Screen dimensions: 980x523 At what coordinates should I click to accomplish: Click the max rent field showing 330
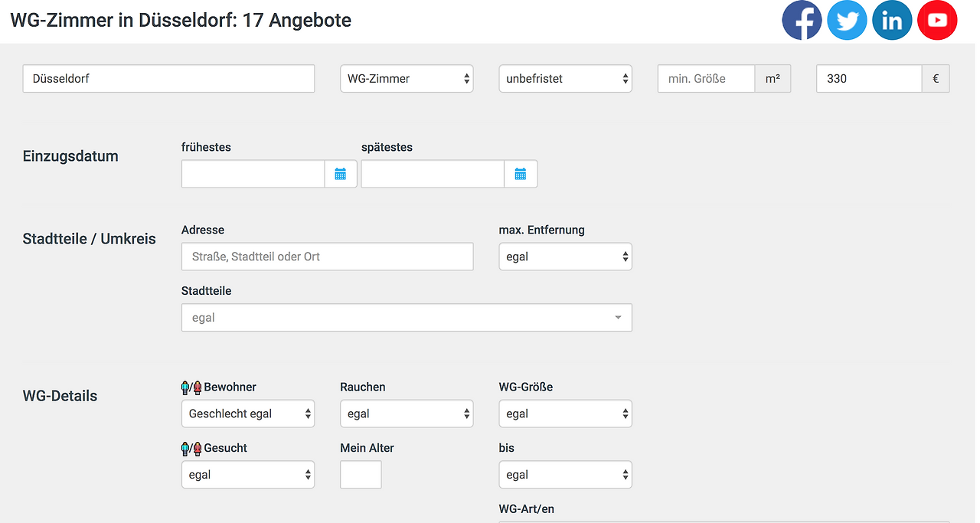(869, 79)
